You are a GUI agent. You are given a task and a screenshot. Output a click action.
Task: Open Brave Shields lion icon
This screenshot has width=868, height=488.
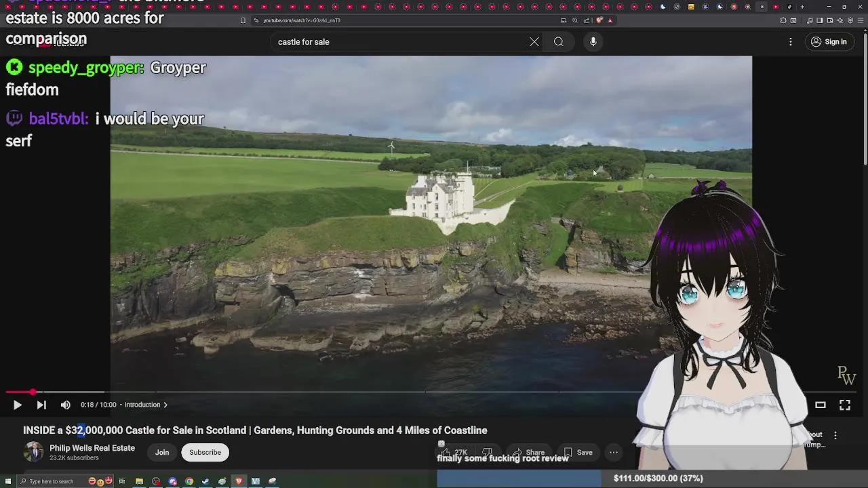[599, 20]
